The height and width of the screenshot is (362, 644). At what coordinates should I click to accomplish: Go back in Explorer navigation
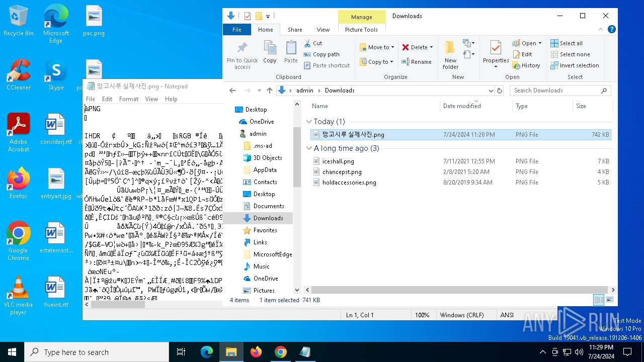coord(232,90)
